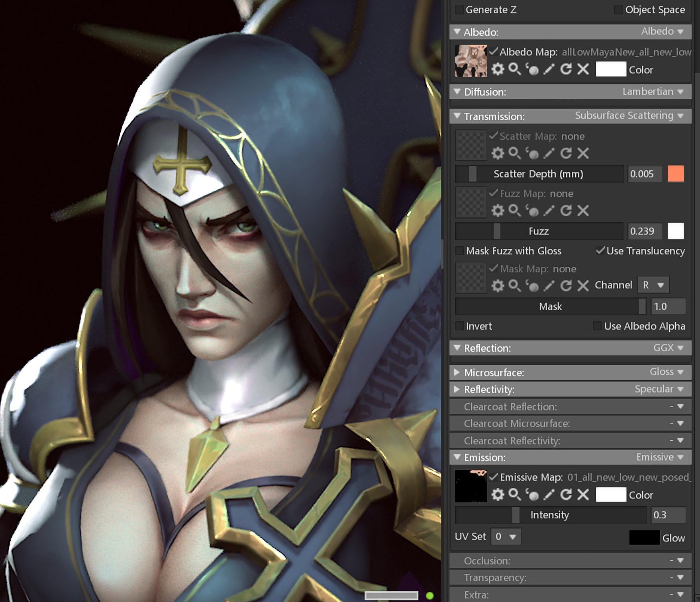
Task: Clear the Fuzz Map with X icon
Action: [583, 211]
